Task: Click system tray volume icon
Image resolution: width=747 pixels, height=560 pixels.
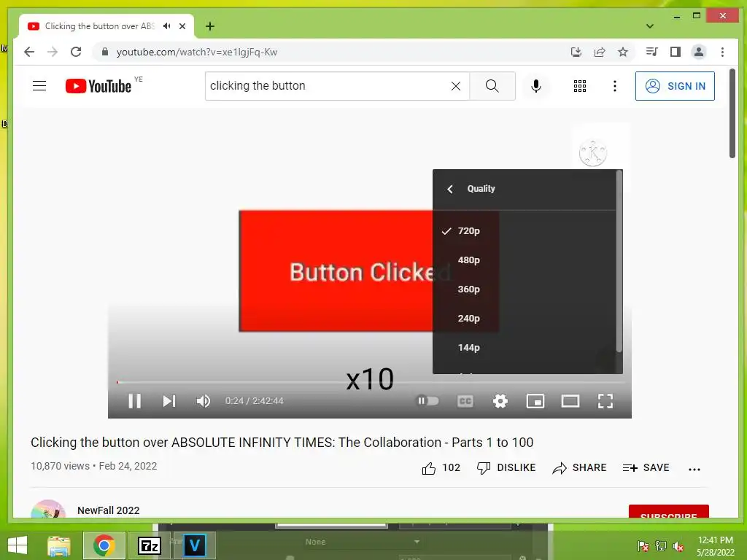Action: [678, 546]
